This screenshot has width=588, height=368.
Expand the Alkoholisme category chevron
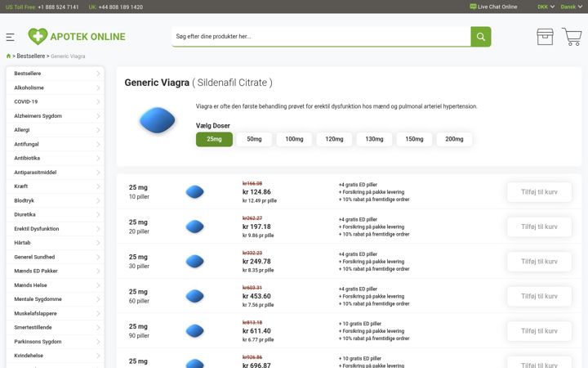coord(98,88)
